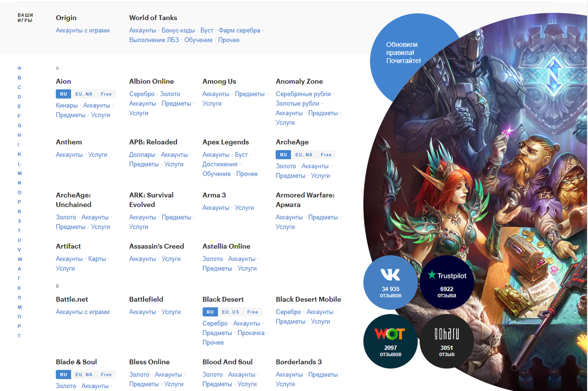Open Arma 3 Аккаунты link

216,208
